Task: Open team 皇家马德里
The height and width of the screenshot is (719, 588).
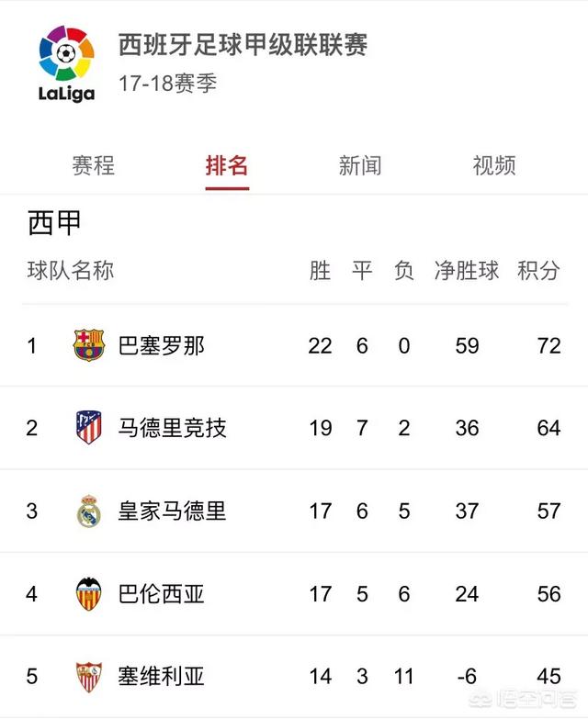Action: (x=172, y=511)
